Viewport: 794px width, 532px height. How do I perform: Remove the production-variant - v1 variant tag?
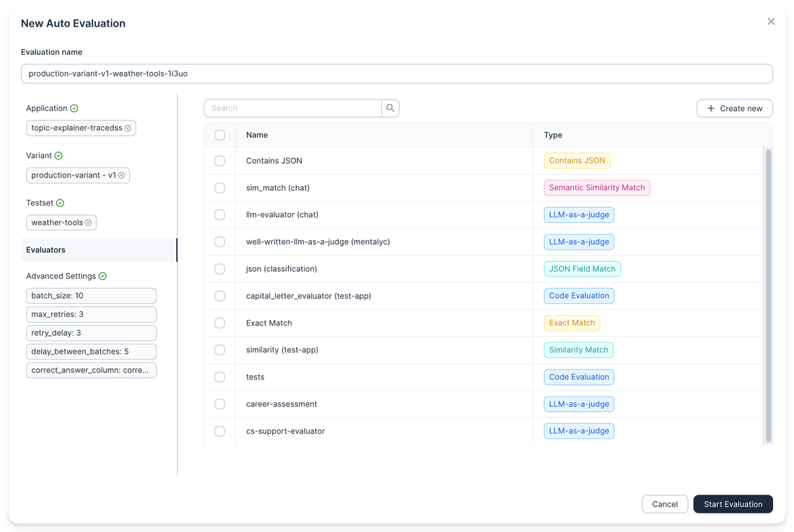[x=123, y=175]
